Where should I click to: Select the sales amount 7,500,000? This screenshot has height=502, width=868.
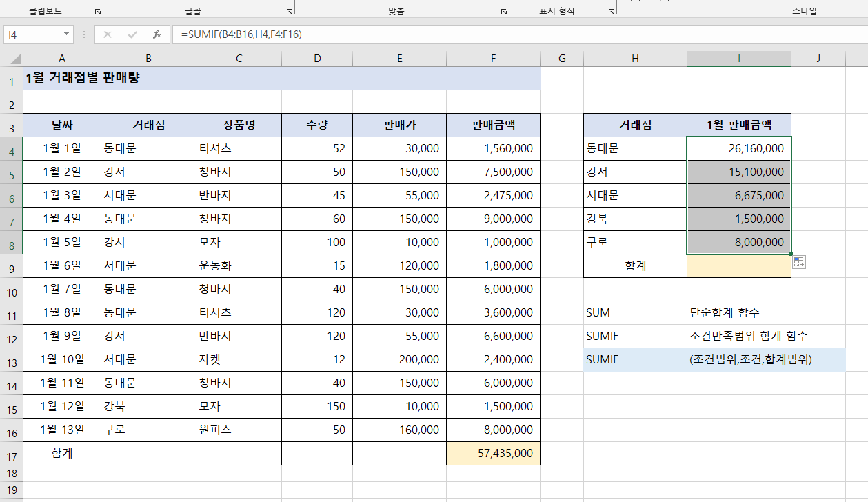pos(493,172)
